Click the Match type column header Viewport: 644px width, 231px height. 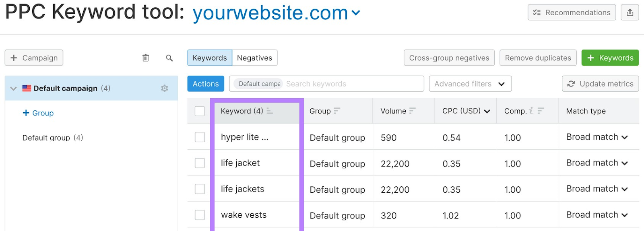point(586,111)
